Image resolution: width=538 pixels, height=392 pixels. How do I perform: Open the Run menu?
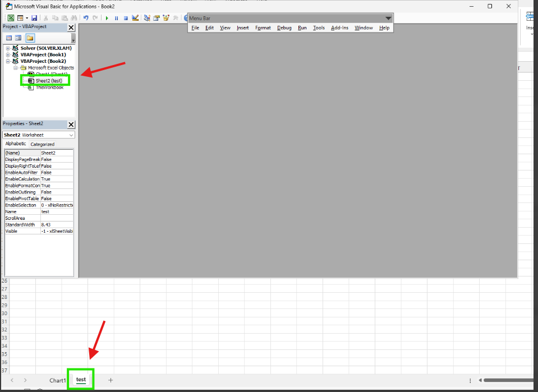coord(302,28)
